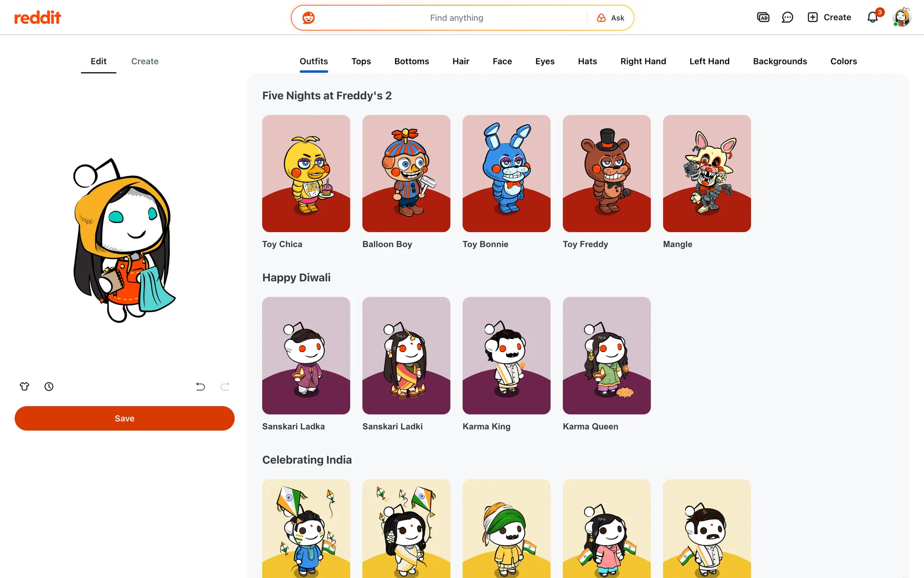Click the user avatar profile icon
The width and height of the screenshot is (924, 578).
(x=901, y=17)
